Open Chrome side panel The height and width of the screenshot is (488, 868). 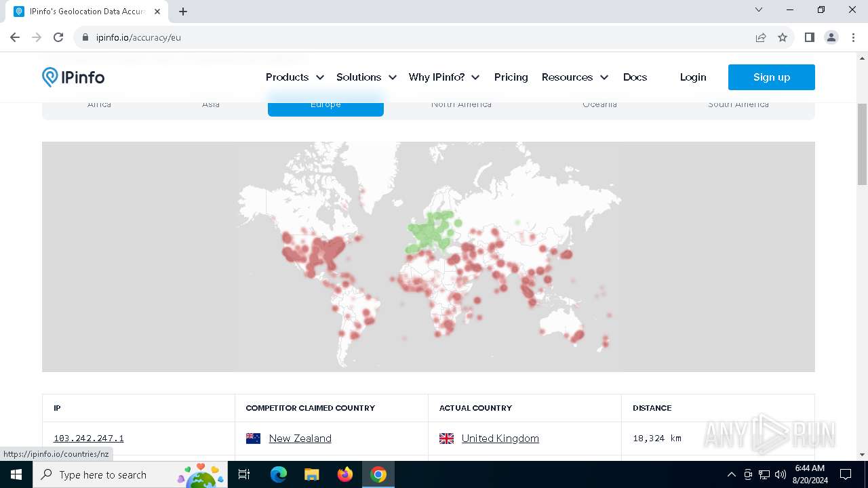[809, 37]
